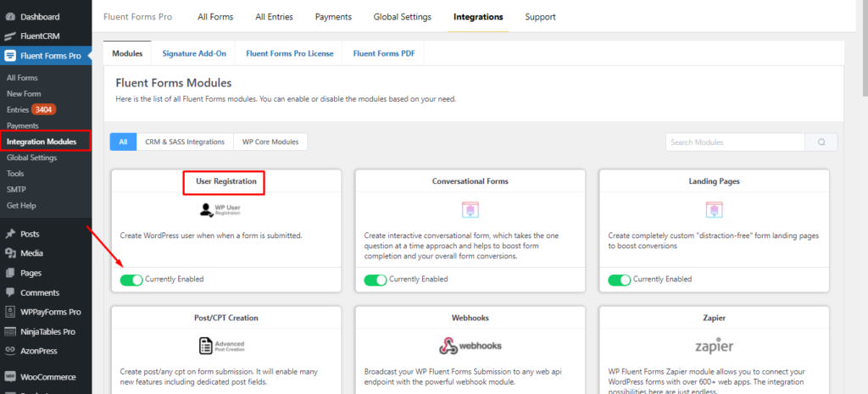Toggle the Conversational Forms module switch
This screenshot has height=394, width=868.
pos(376,280)
